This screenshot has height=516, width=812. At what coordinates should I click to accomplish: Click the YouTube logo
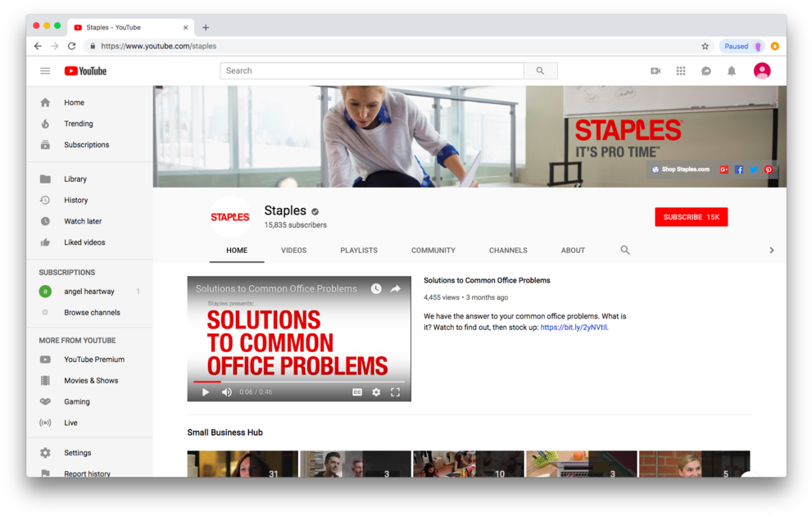tap(85, 71)
